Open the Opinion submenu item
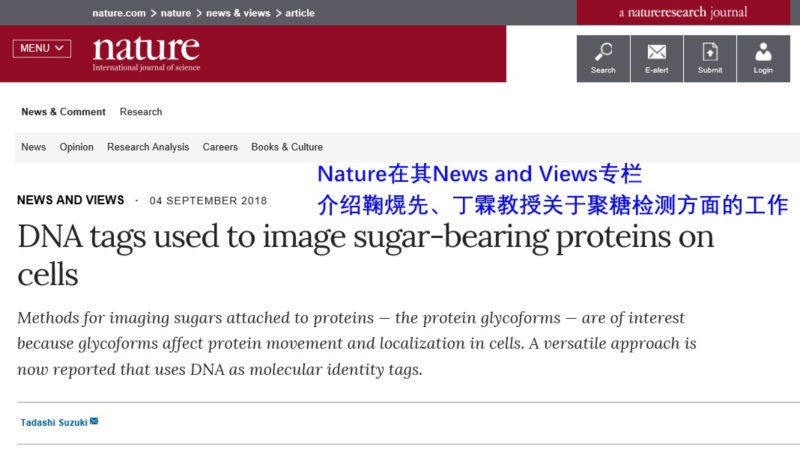Screen dimensions: 800x455 coord(76,147)
